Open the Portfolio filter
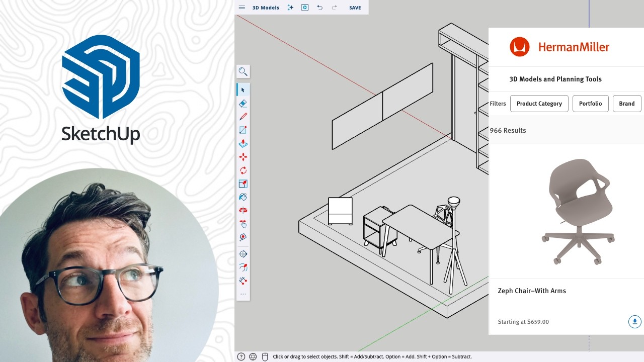Viewport: 644px width, 362px height. (590, 104)
